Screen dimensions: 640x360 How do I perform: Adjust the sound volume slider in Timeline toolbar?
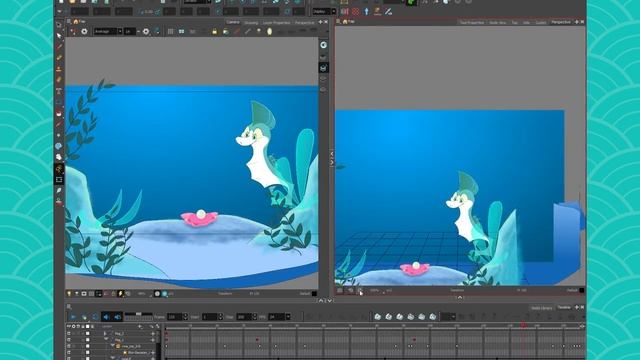[x=138, y=315]
